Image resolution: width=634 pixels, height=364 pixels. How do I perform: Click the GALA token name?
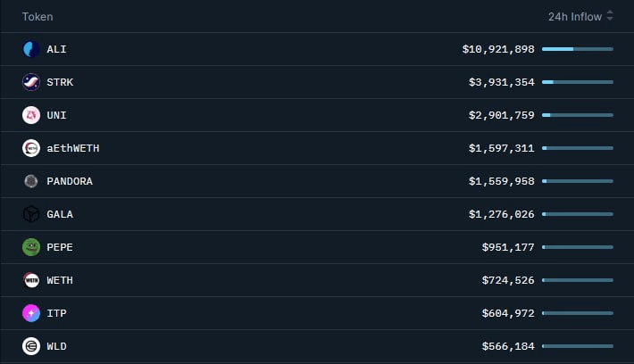(x=60, y=214)
